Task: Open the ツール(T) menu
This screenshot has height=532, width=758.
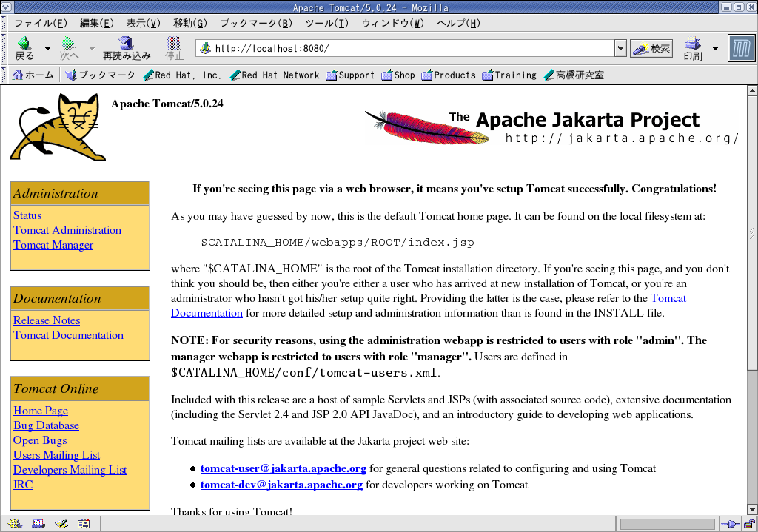Action: (326, 23)
